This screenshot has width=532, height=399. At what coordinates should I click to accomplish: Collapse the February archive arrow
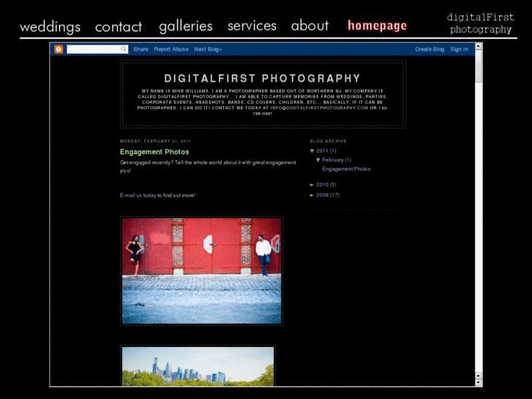click(318, 160)
